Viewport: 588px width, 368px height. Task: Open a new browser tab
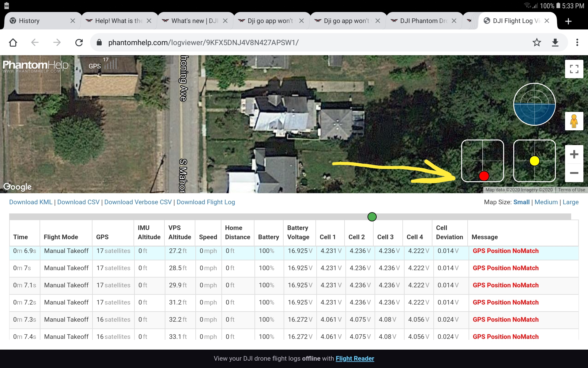tap(568, 21)
